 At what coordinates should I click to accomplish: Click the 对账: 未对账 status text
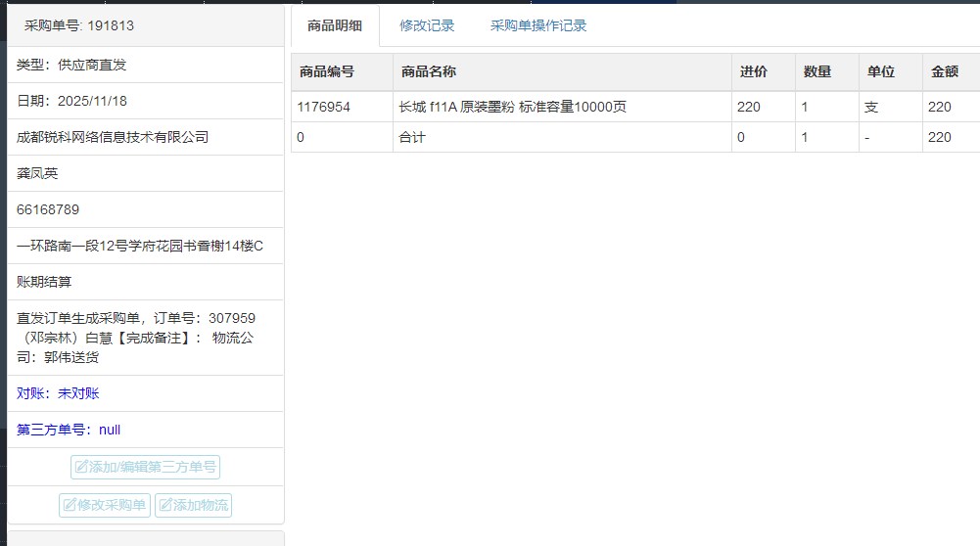[58, 393]
